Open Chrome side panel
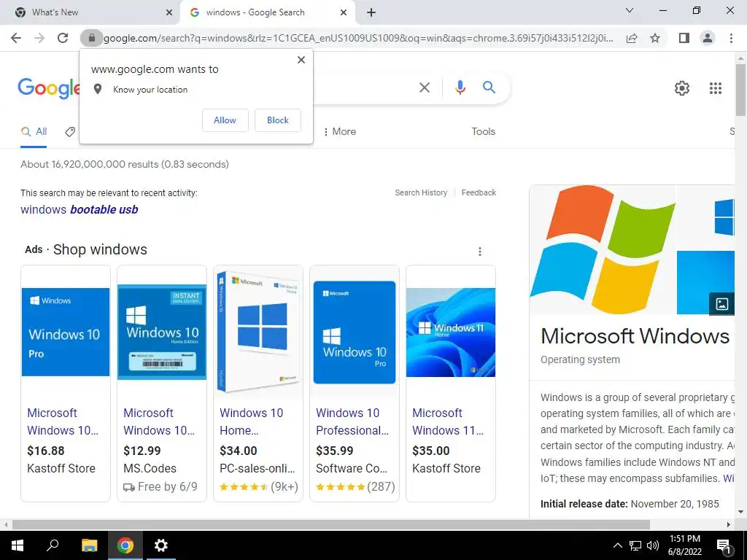Screen dimensions: 747x560 [684, 38]
